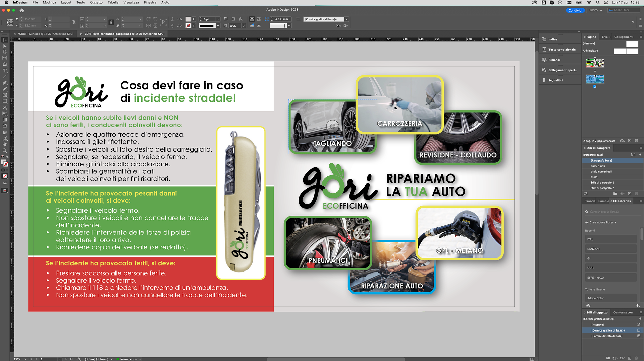This screenshot has width=644, height=361.
Task: Select the Zoom tool
Action: [5, 151]
